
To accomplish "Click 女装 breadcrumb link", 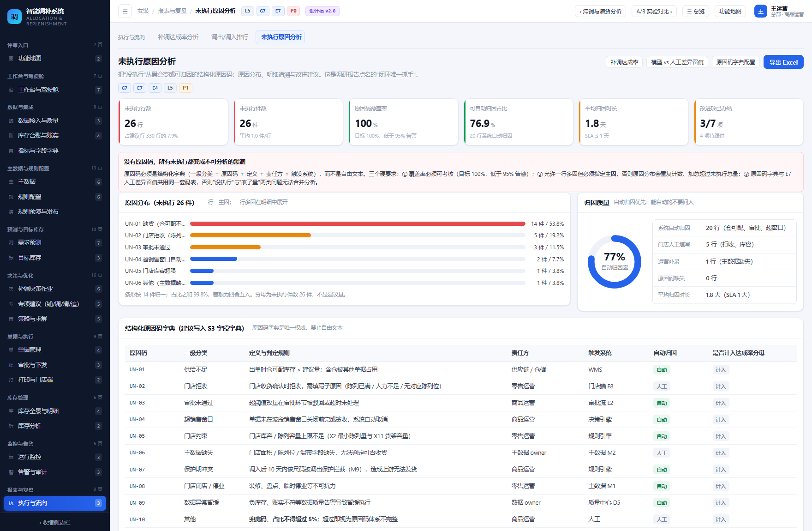I will click(x=143, y=11).
